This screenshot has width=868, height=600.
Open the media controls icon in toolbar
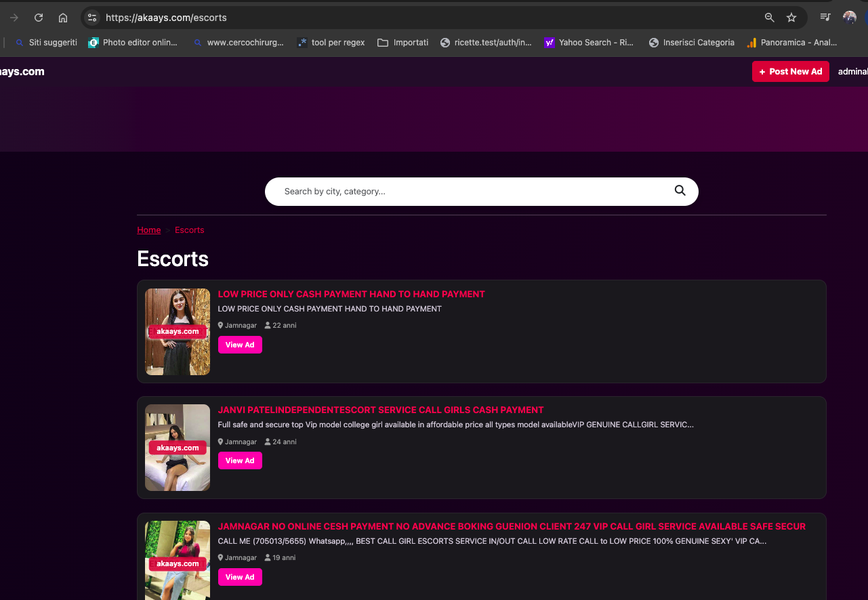click(825, 18)
